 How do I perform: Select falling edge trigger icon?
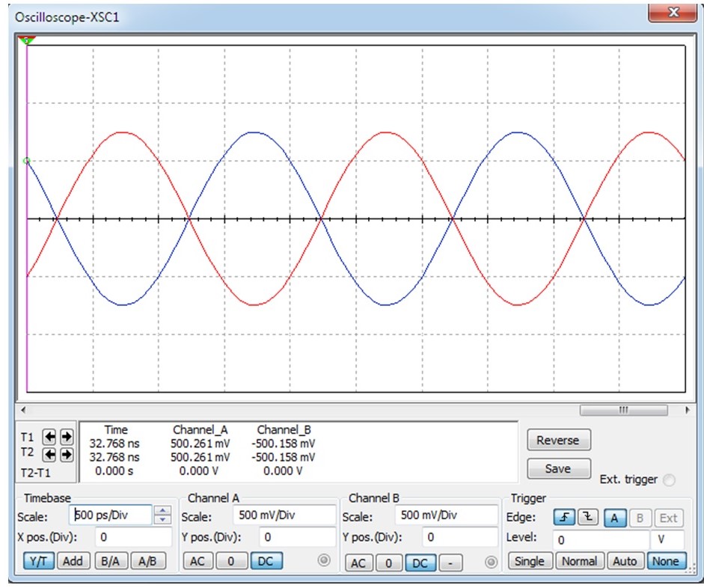click(588, 518)
